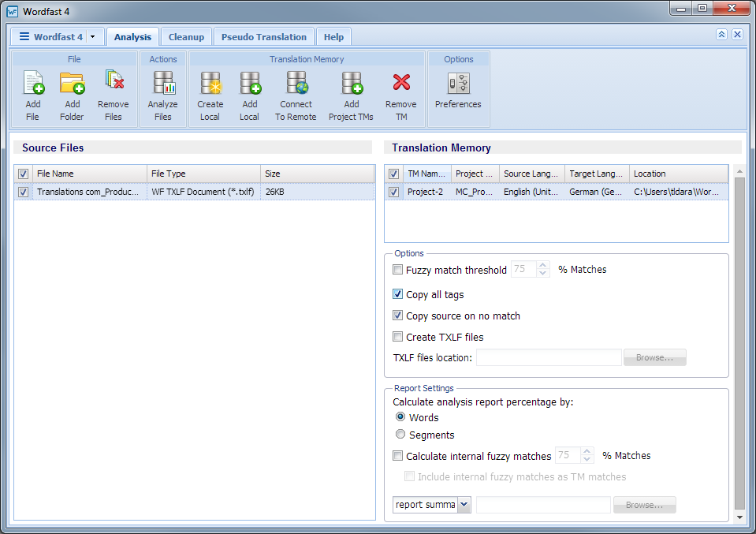Run Analyze Files action
Viewport: 756px width, 534px height.
point(163,83)
